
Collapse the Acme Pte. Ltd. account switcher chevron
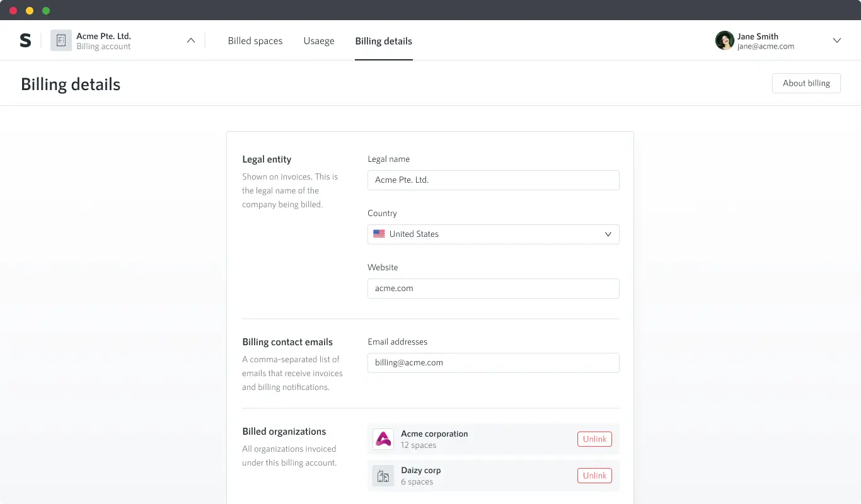click(x=191, y=40)
